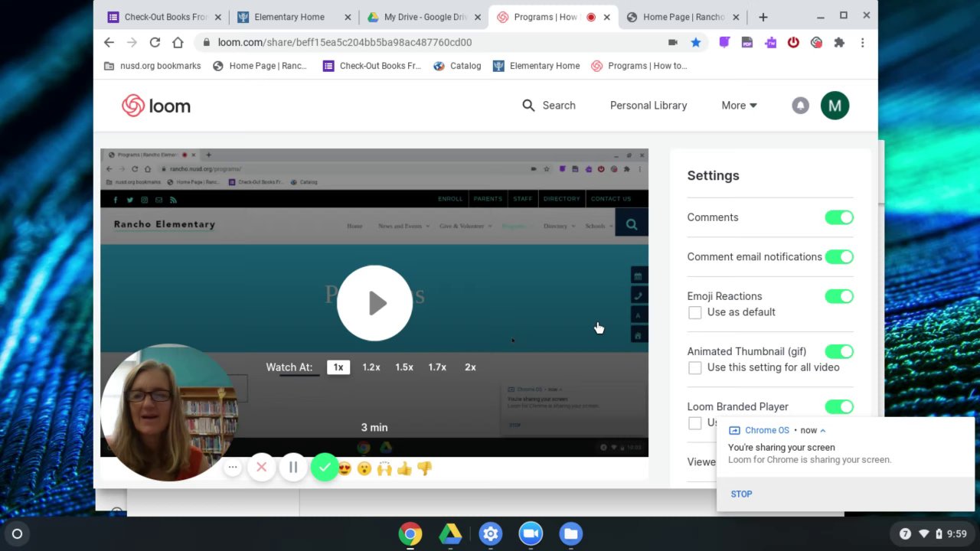The height and width of the screenshot is (551, 980).
Task: Open Settings app from the shelf
Action: pyautogui.click(x=491, y=533)
